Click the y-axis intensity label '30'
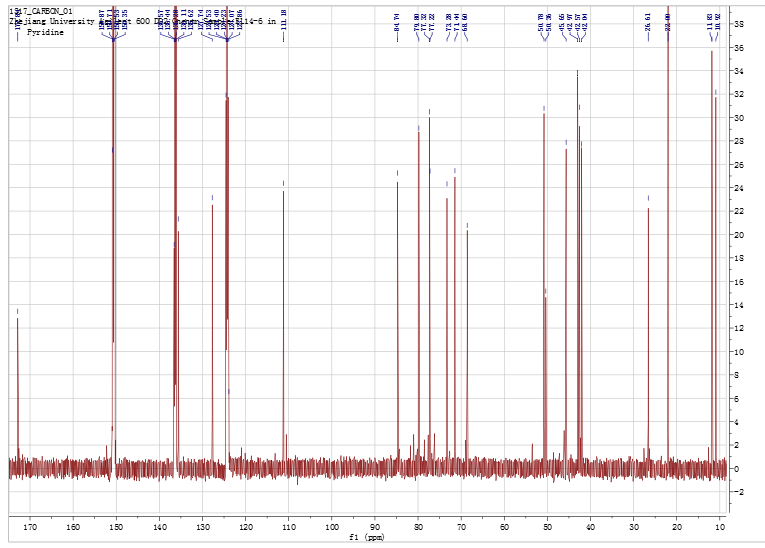Viewport: 765px width, 548px height. pos(739,118)
